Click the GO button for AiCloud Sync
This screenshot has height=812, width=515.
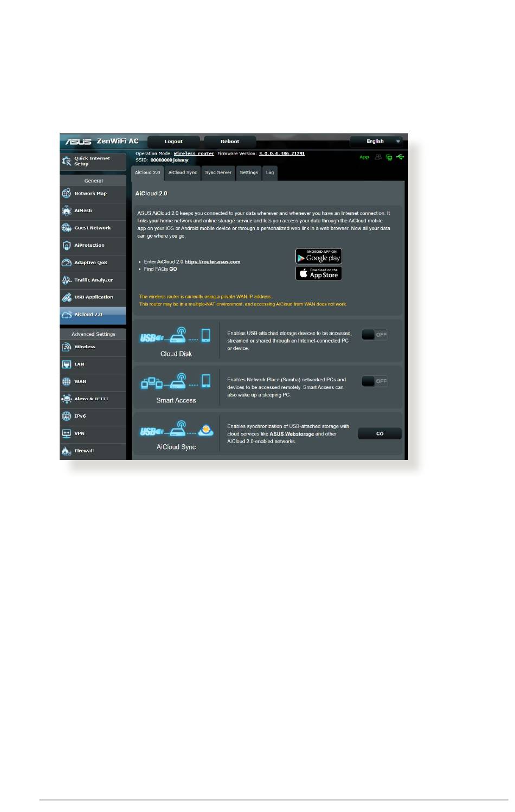(x=379, y=433)
